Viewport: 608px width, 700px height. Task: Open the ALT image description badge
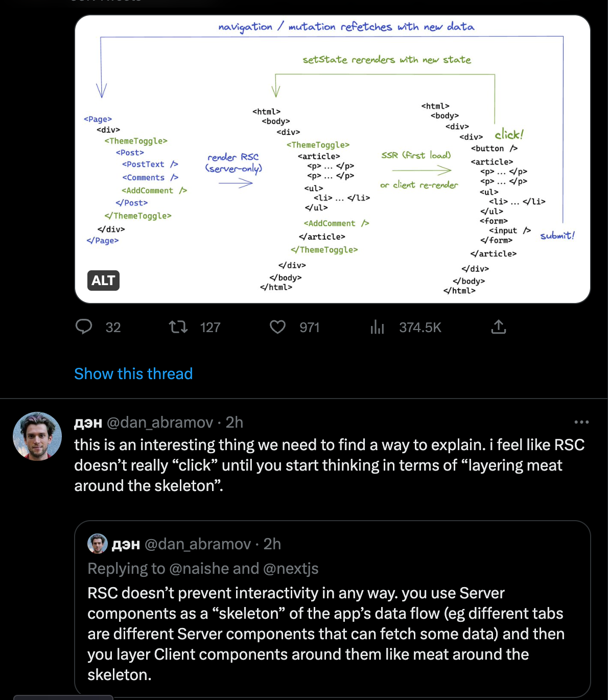103,281
